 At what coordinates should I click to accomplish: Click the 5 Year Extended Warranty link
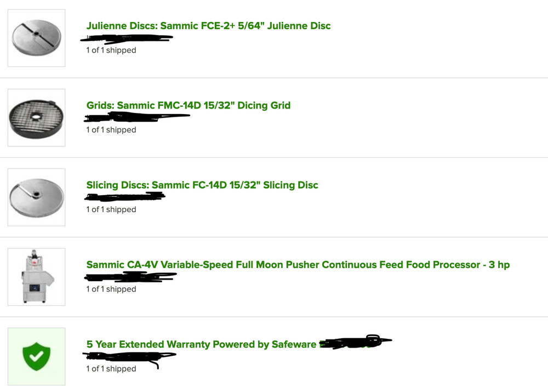pyautogui.click(x=201, y=344)
